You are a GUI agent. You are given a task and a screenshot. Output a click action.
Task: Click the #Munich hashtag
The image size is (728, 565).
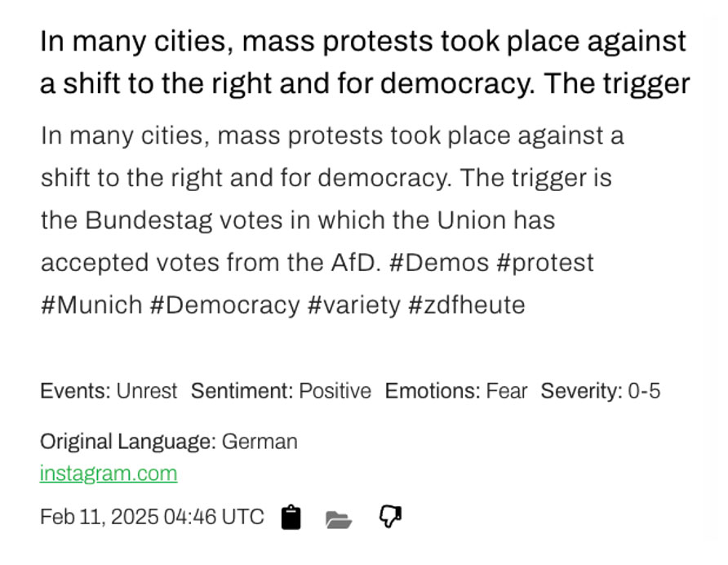coord(91,305)
